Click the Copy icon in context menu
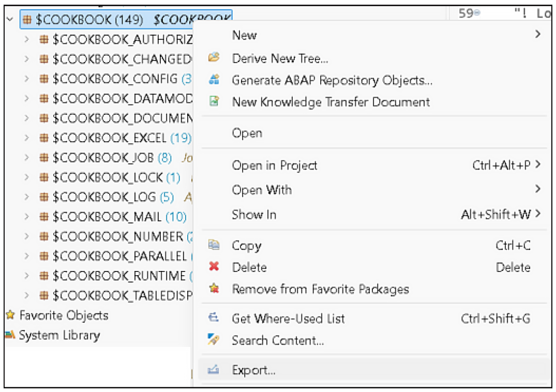 [214, 245]
